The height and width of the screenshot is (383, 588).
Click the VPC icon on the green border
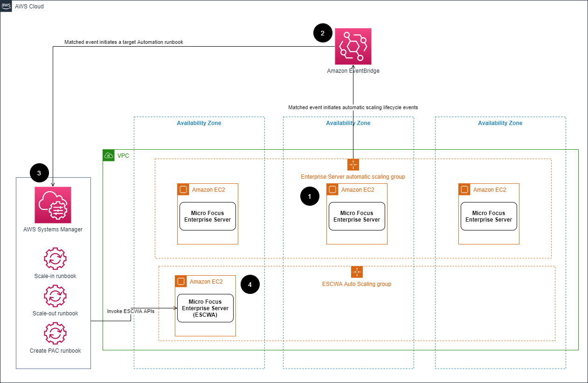click(109, 155)
